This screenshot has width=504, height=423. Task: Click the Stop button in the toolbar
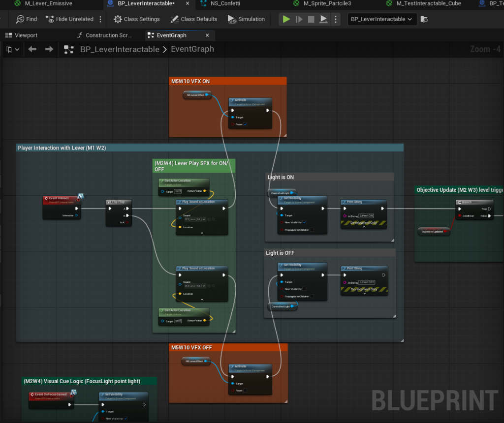(311, 19)
